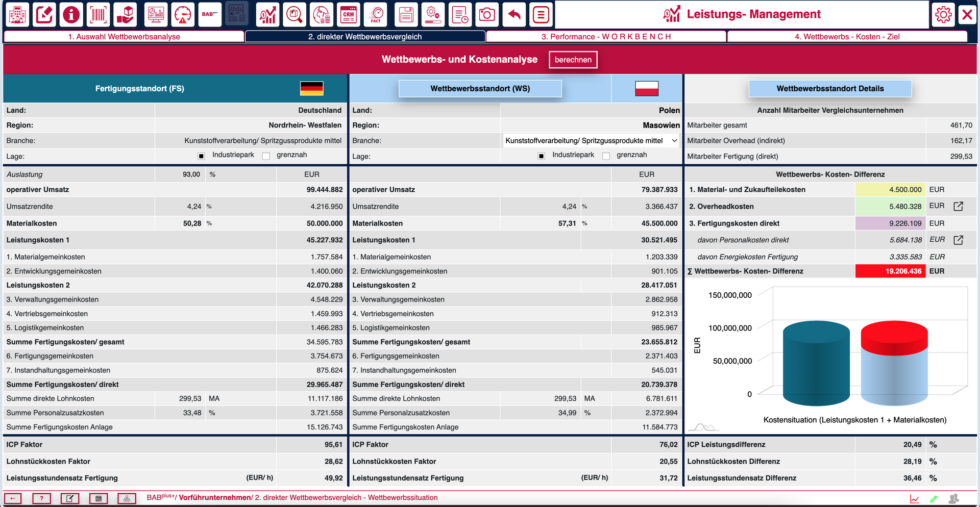This screenshot has height=507, width=980.
Task: Click the floppy disk save icon
Action: click(x=406, y=15)
